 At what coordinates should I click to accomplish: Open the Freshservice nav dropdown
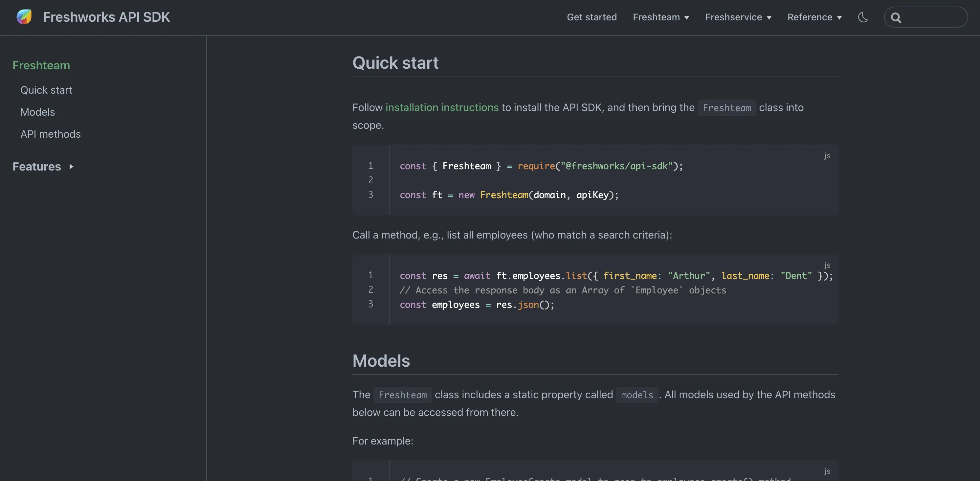[x=738, y=17]
